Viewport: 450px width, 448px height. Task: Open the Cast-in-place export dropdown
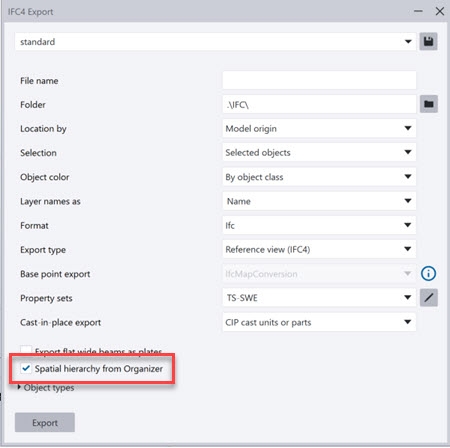click(x=319, y=322)
